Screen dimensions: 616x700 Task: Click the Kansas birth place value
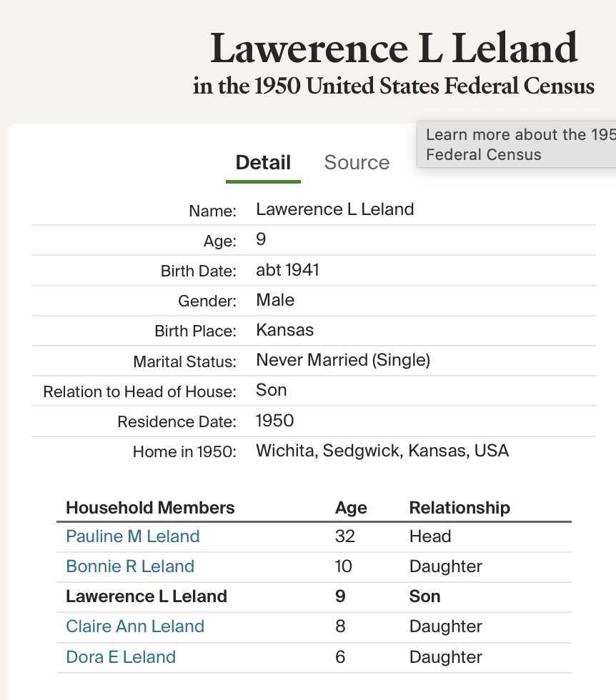click(x=284, y=330)
